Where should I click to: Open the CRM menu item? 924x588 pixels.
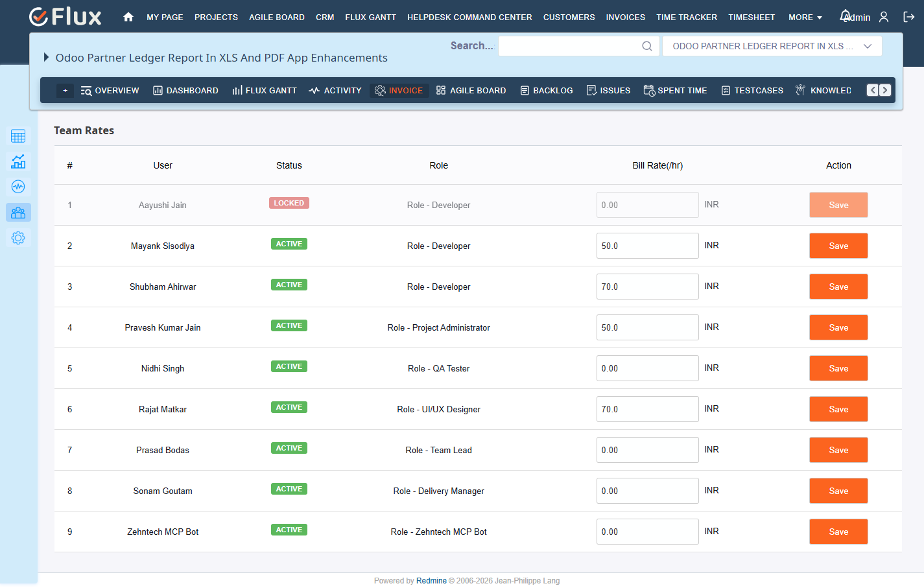[325, 18]
